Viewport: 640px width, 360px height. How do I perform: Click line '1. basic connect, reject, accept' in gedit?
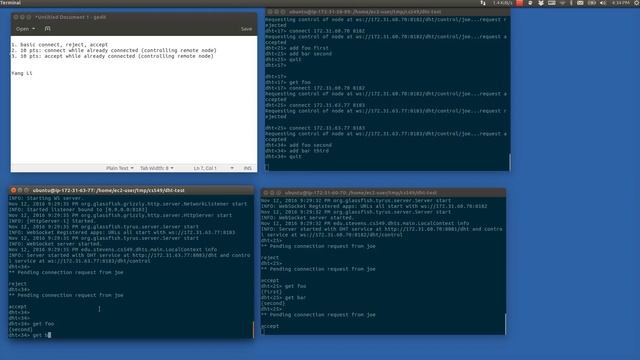[60, 44]
